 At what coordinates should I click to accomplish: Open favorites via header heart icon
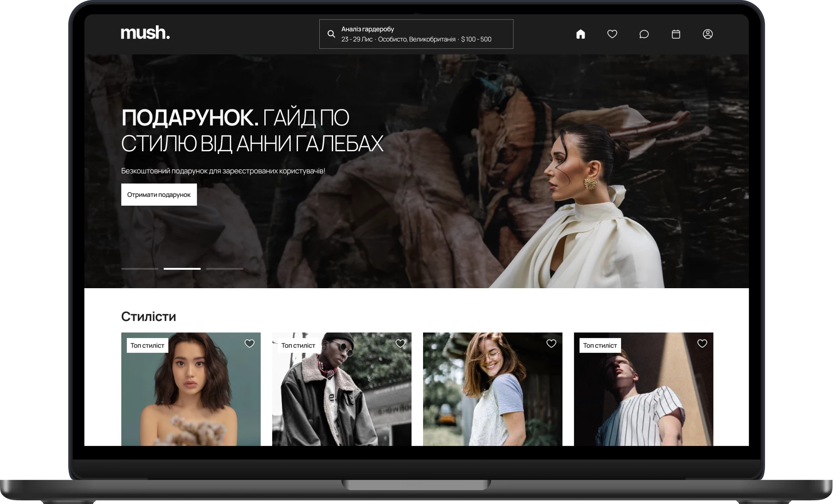click(x=612, y=34)
